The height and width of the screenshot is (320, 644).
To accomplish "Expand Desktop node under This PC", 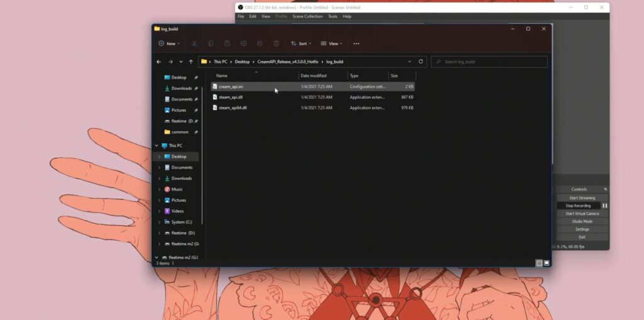I will [x=159, y=157].
